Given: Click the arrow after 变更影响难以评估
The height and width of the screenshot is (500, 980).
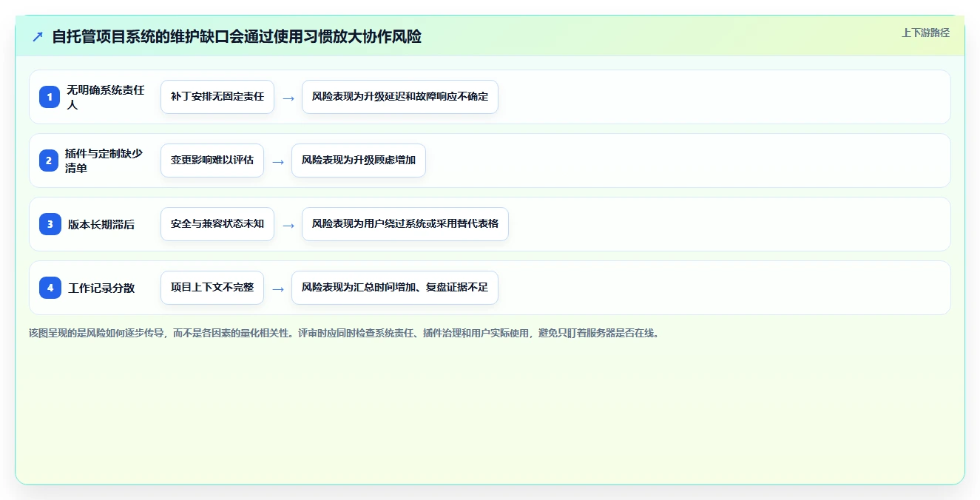Looking at the screenshot, I should [x=278, y=161].
